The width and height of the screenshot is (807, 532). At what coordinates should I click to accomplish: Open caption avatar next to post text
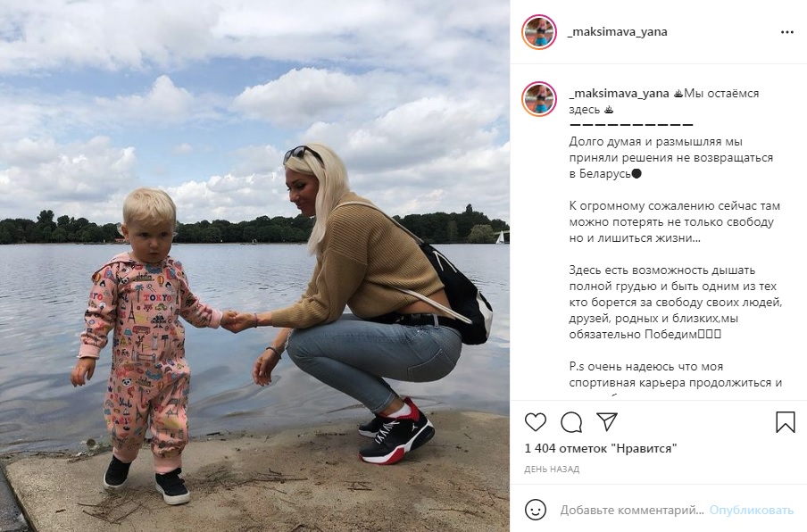click(x=539, y=99)
